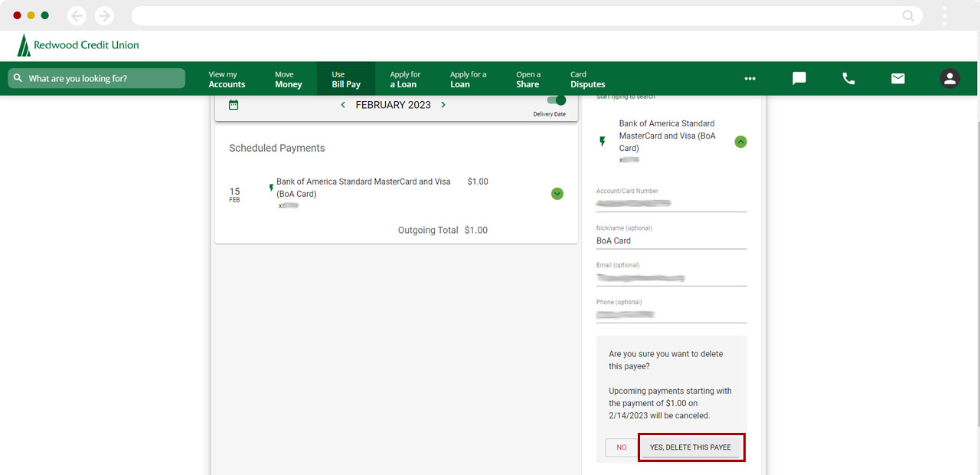980x475 pixels.
Task: Open the mail envelope icon
Action: 898,78
